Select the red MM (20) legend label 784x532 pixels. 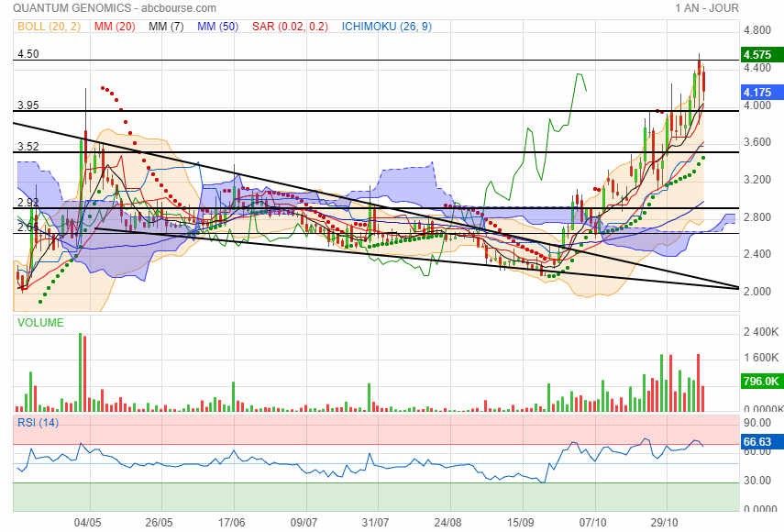[115, 27]
